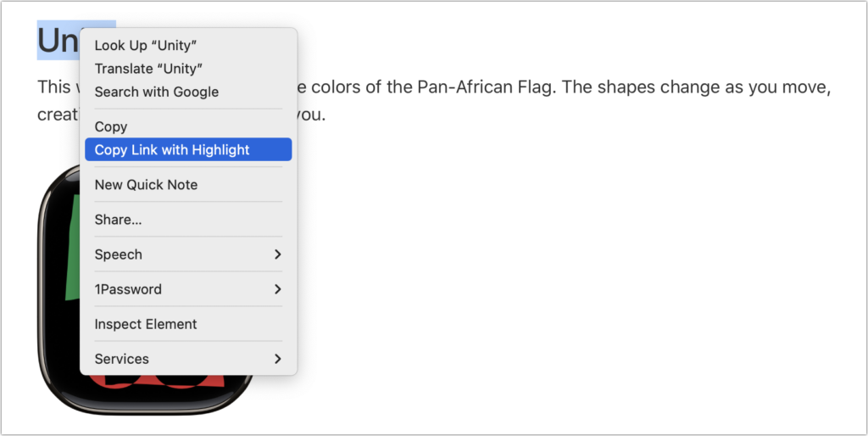868x436 pixels.
Task: Click Search with Google option
Action: 157,92
